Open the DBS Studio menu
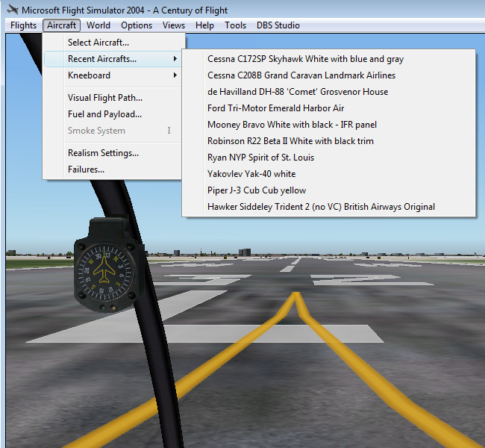Image resolution: width=485 pixels, height=448 pixels. (x=278, y=25)
